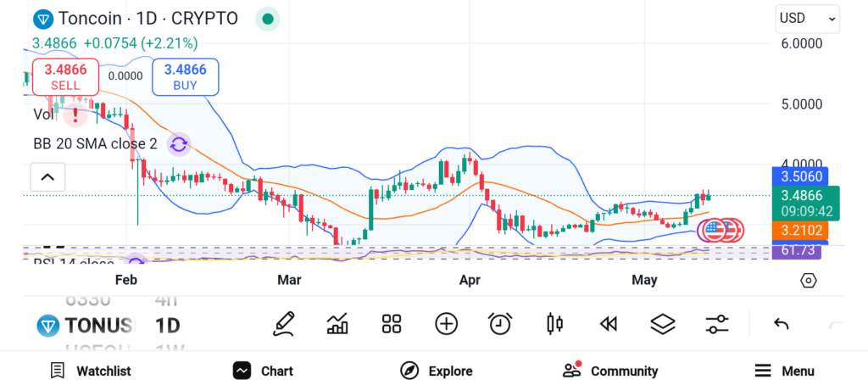Image resolution: width=868 pixels, height=391 pixels.
Task: Open the object tree layers icon
Action: 662,323
